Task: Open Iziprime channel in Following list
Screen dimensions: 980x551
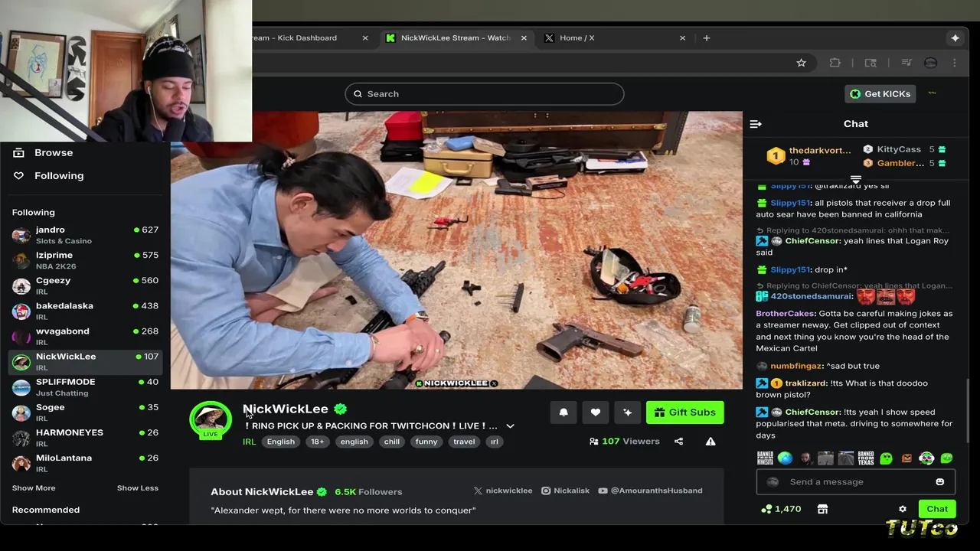Action: pyautogui.click(x=85, y=260)
